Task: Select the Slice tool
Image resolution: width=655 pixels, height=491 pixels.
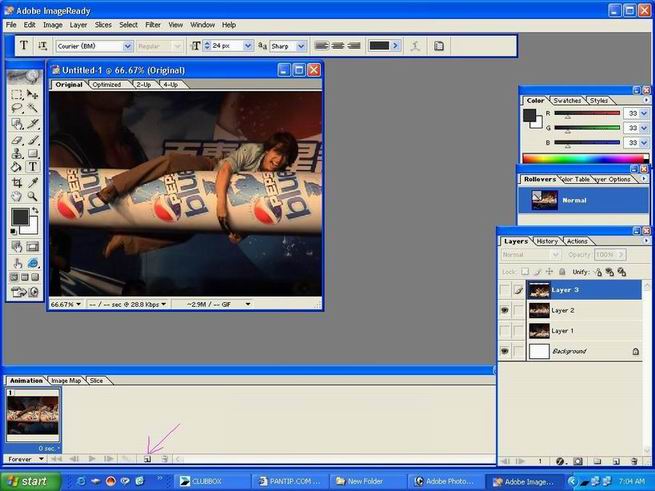Action: point(32,124)
